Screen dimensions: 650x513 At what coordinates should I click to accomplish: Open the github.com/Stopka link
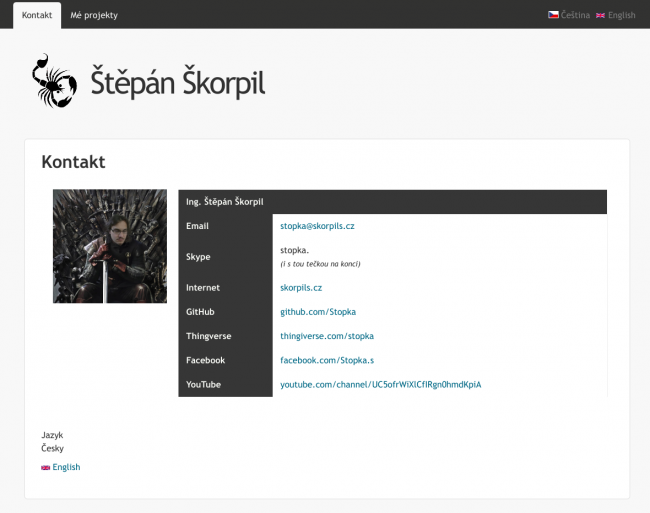(318, 312)
